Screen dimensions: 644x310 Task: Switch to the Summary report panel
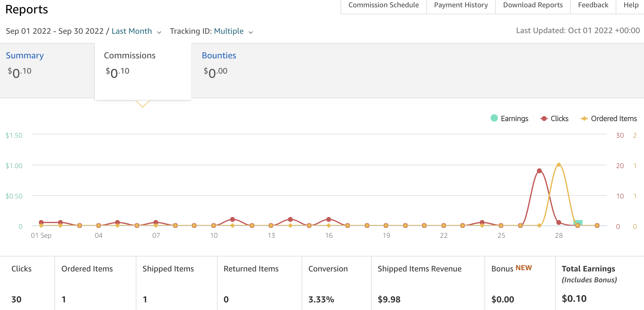click(25, 55)
